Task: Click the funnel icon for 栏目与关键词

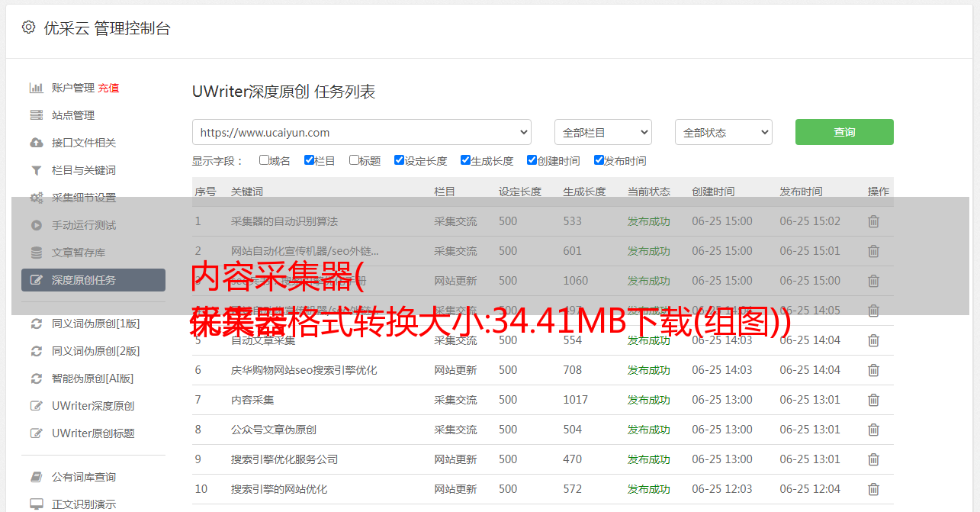Action: 36,170
